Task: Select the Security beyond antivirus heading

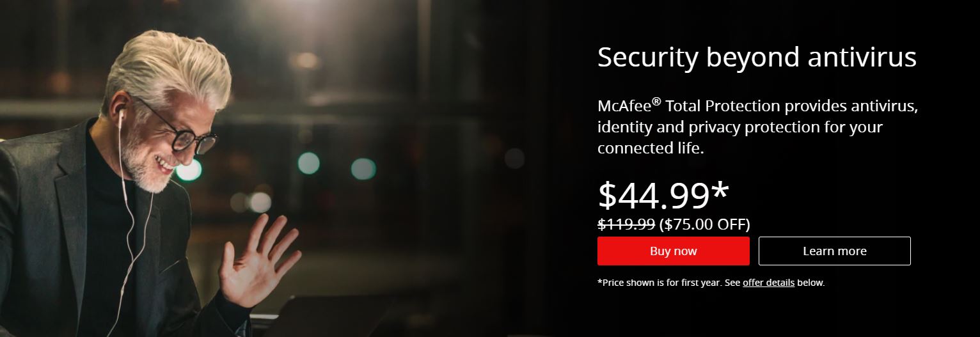Action: click(757, 58)
